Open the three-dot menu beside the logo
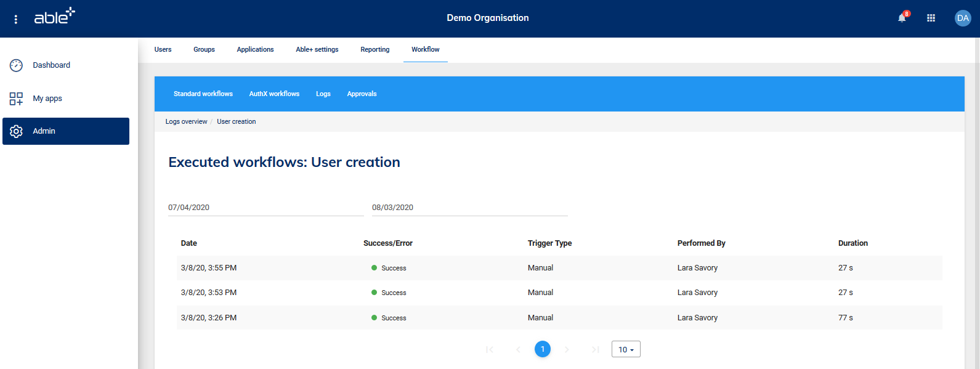 16,19
